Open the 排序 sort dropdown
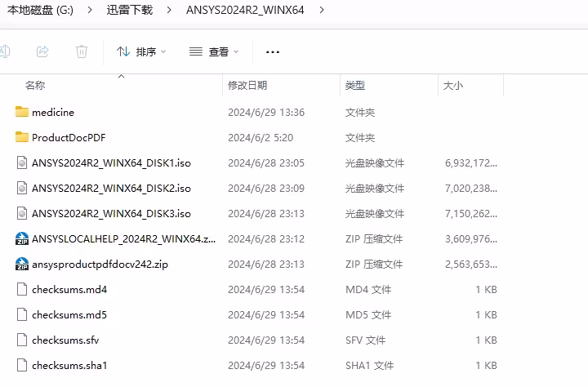This screenshot has height=387, width=588. (141, 51)
